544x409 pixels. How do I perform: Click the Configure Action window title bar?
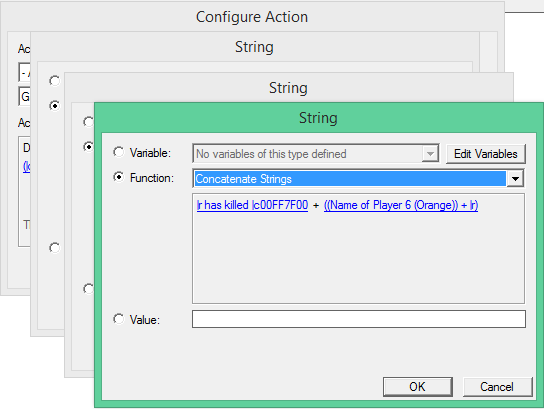click(x=252, y=17)
